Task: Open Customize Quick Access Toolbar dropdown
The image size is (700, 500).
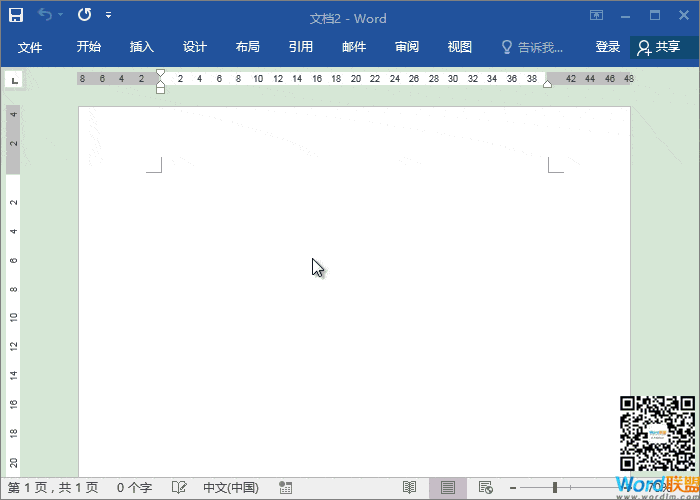Action: (108, 15)
